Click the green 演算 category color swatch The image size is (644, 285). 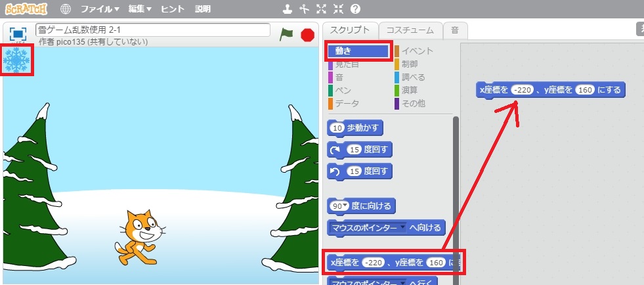(397, 91)
